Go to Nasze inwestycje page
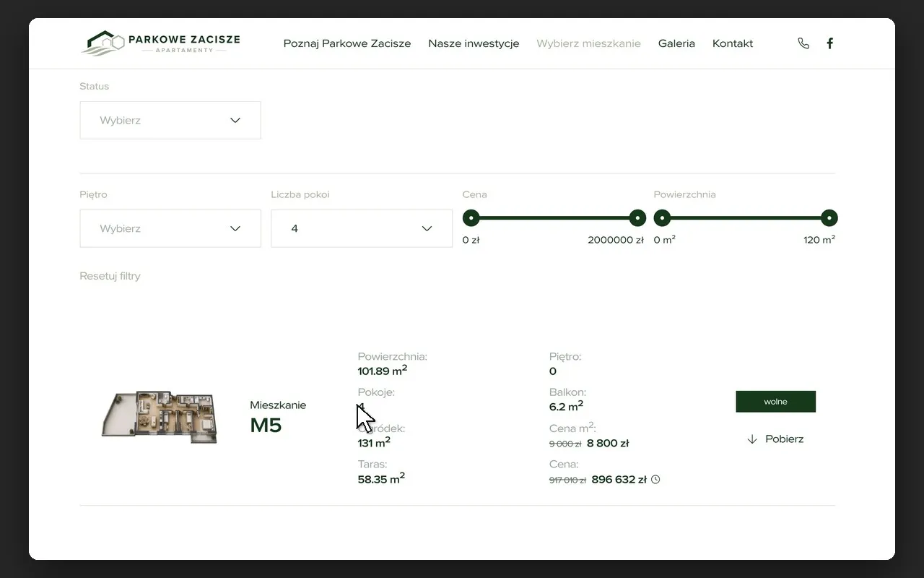The height and width of the screenshot is (578, 924). [x=474, y=43]
